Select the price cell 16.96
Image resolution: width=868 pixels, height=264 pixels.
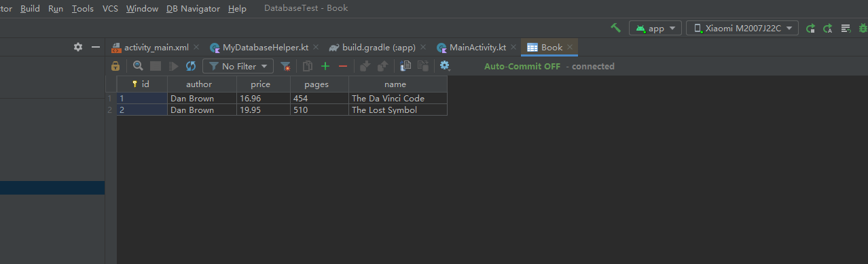[264, 98]
